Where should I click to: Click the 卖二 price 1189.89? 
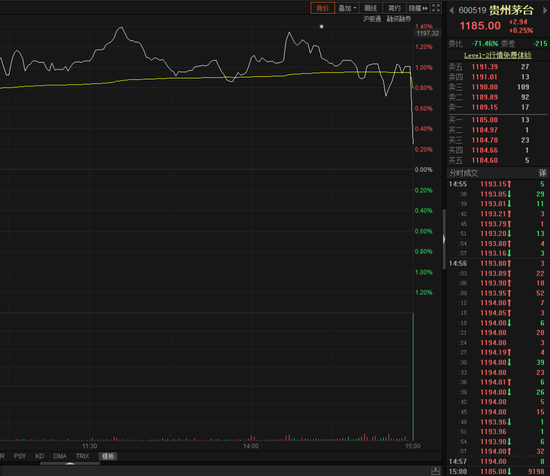tap(484, 97)
